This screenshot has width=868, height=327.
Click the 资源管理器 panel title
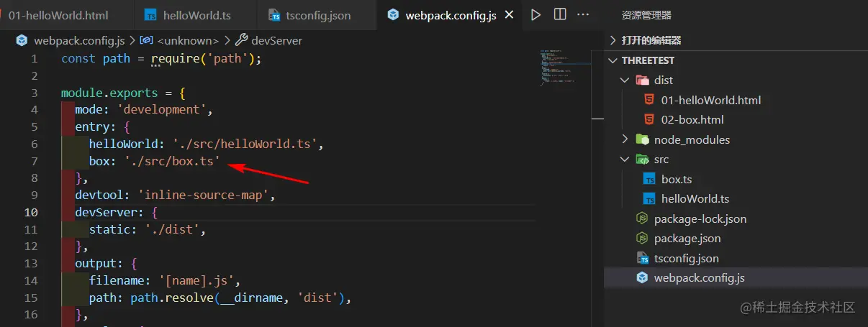pyautogui.click(x=647, y=15)
